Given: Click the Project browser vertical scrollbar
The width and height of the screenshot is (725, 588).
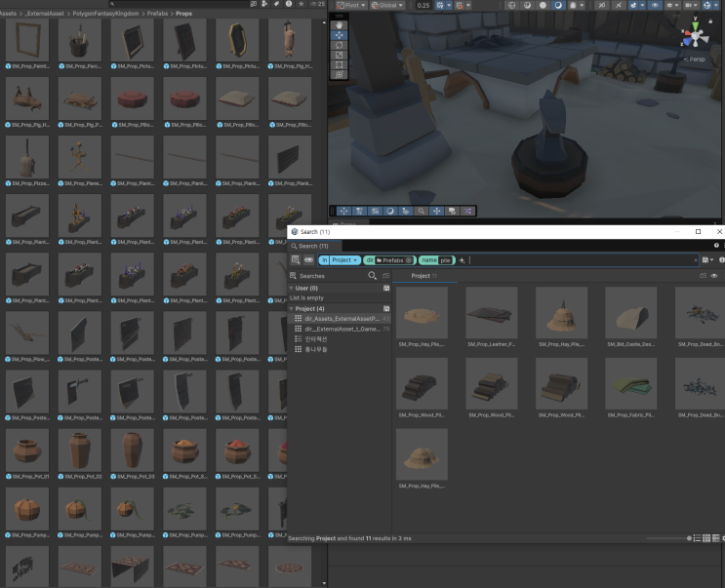Looking at the screenshot, I should click(x=324, y=300).
